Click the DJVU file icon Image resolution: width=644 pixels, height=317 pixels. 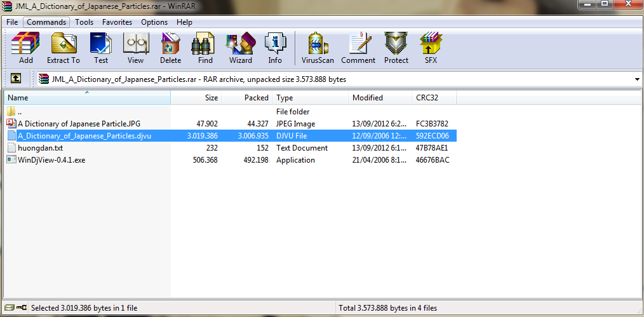click(11, 135)
